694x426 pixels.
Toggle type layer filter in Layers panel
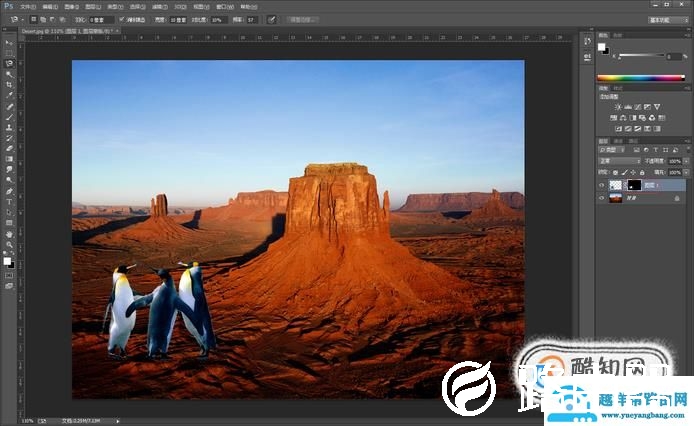(x=655, y=150)
